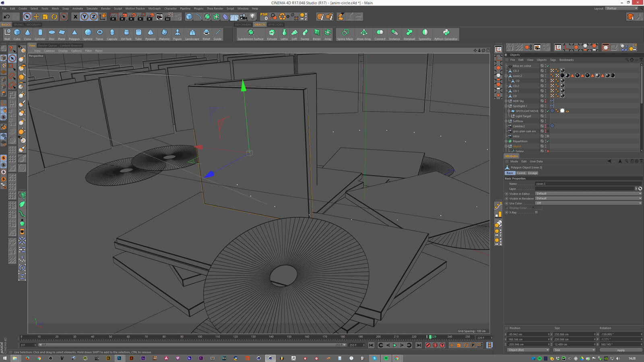This screenshot has height=362, width=644.
Task: Play the animation forward
Action: (394, 345)
